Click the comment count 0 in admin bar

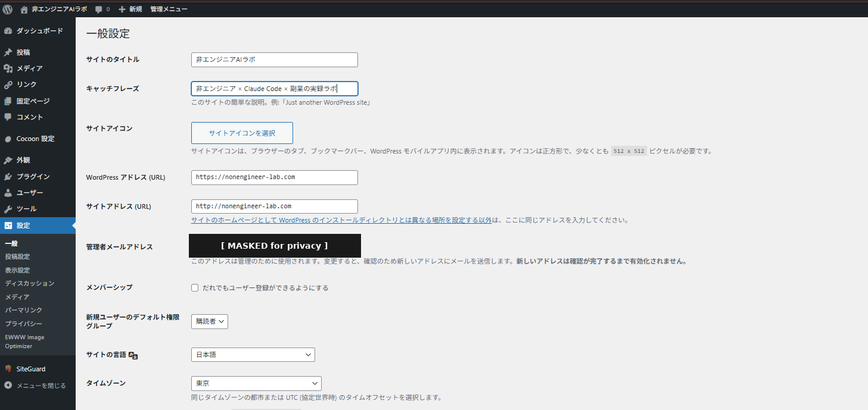108,10
